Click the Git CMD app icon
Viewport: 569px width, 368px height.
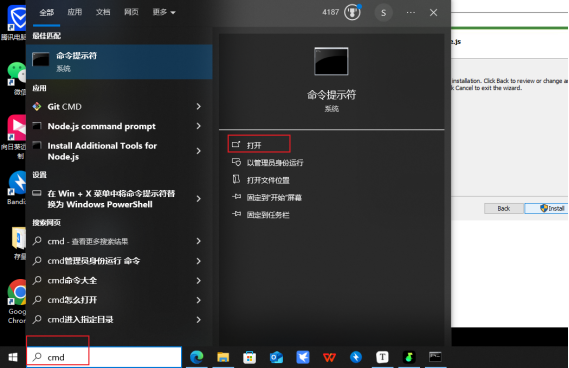pyautogui.click(x=37, y=107)
